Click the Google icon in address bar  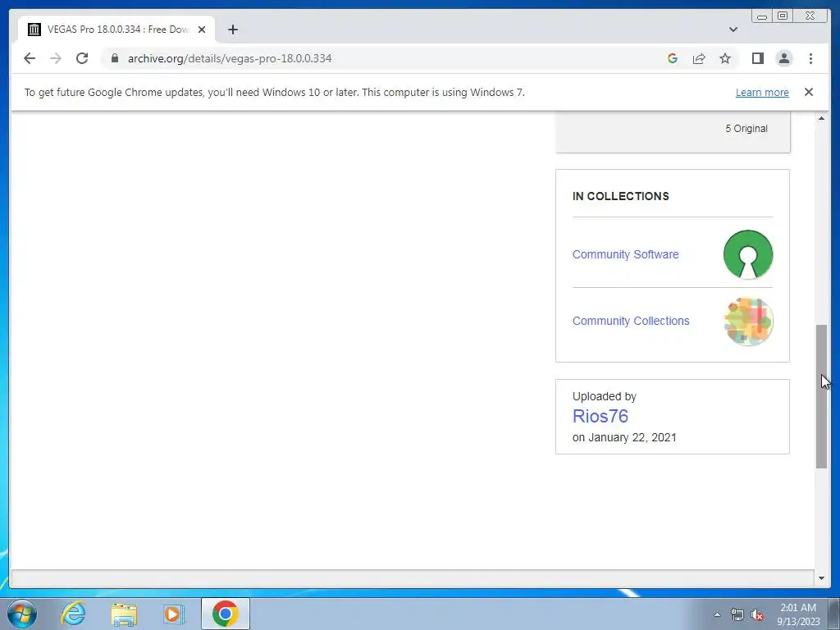coord(673,58)
